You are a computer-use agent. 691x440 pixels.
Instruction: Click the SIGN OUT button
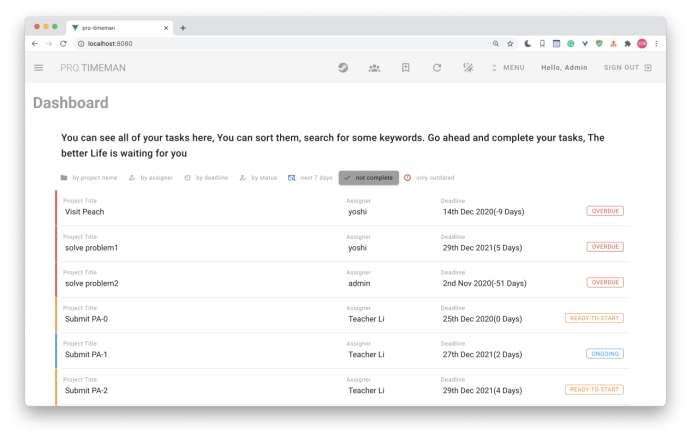[627, 68]
